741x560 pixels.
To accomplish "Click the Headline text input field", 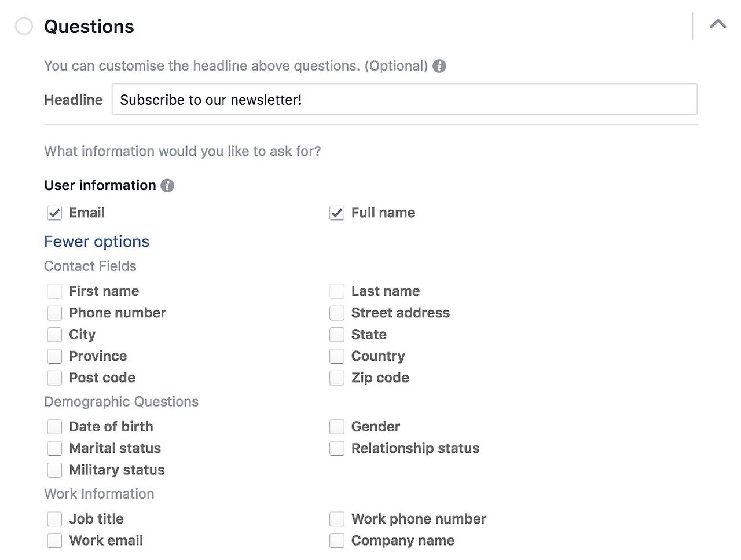I will point(404,100).
